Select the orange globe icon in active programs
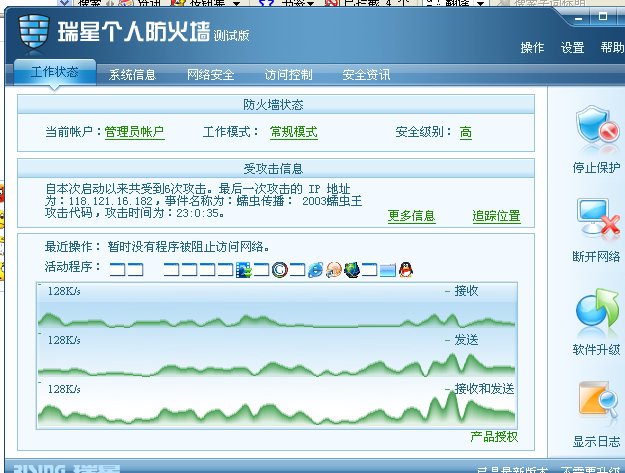 click(333, 270)
